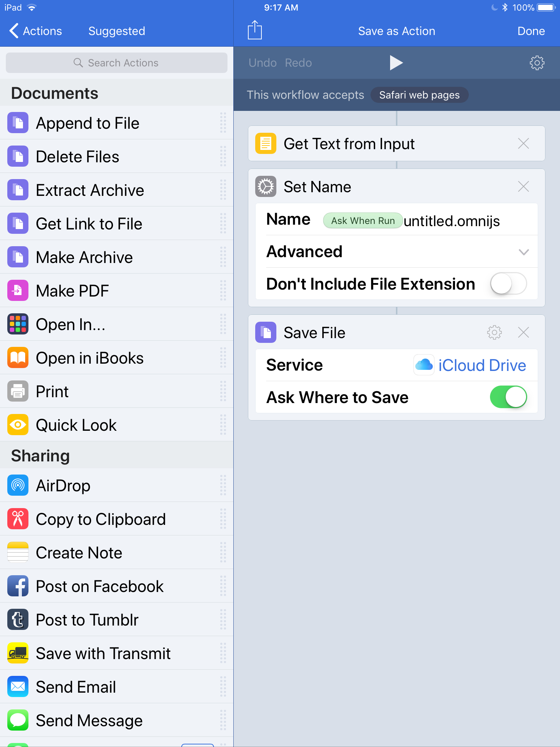Open Save File action settings gear
Screen dimensions: 560x747
coord(494,332)
